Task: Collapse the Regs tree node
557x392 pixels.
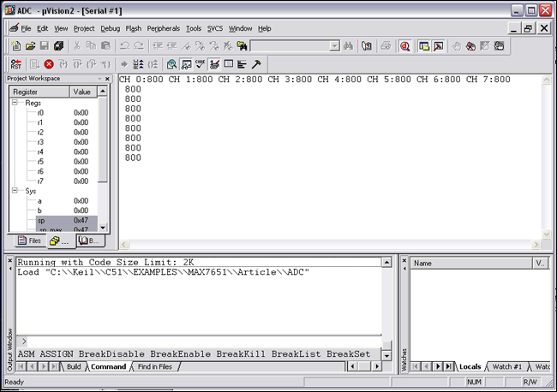Action: [16, 103]
